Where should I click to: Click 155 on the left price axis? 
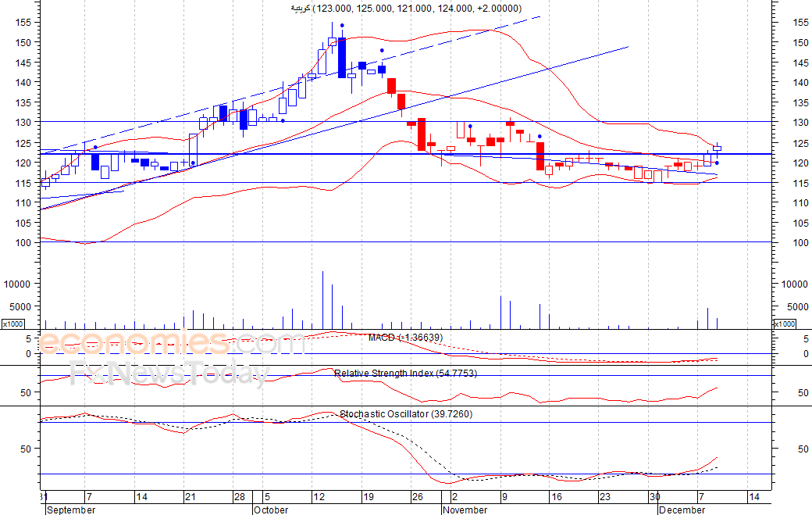tap(23, 23)
